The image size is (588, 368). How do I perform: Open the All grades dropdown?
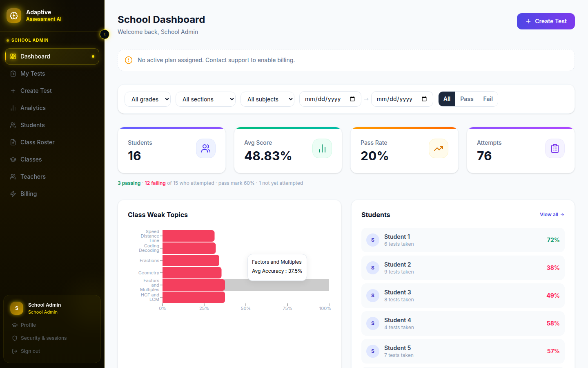[x=147, y=99]
